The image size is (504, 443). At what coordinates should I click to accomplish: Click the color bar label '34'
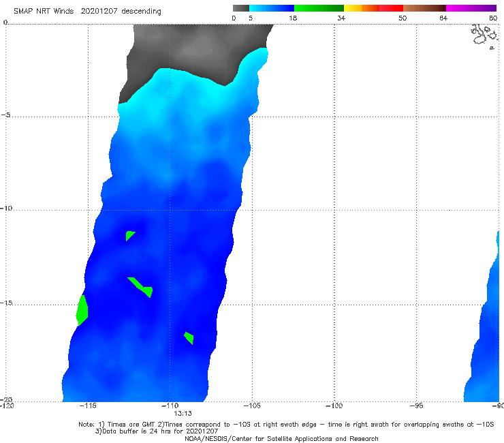click(x=341, y=18)
